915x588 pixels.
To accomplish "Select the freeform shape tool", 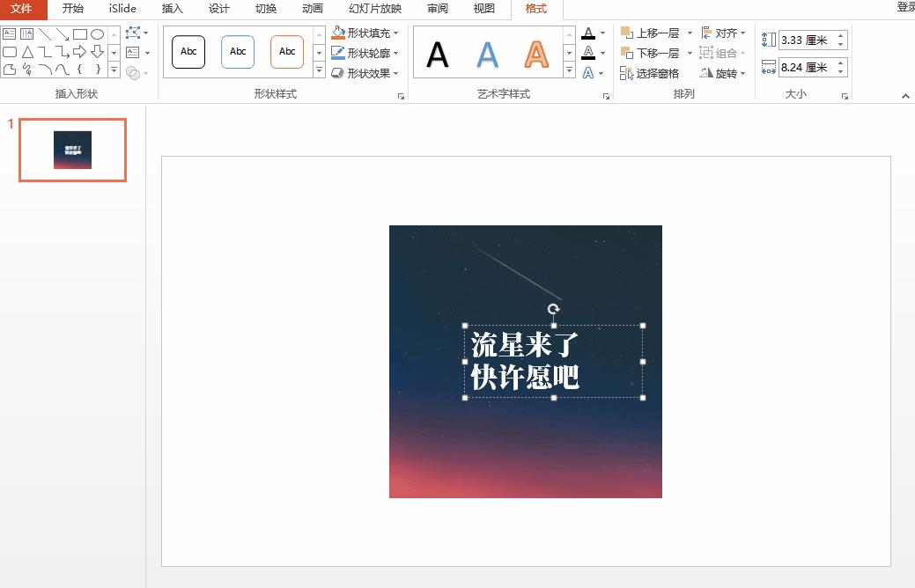I will (x=10, y=70).
